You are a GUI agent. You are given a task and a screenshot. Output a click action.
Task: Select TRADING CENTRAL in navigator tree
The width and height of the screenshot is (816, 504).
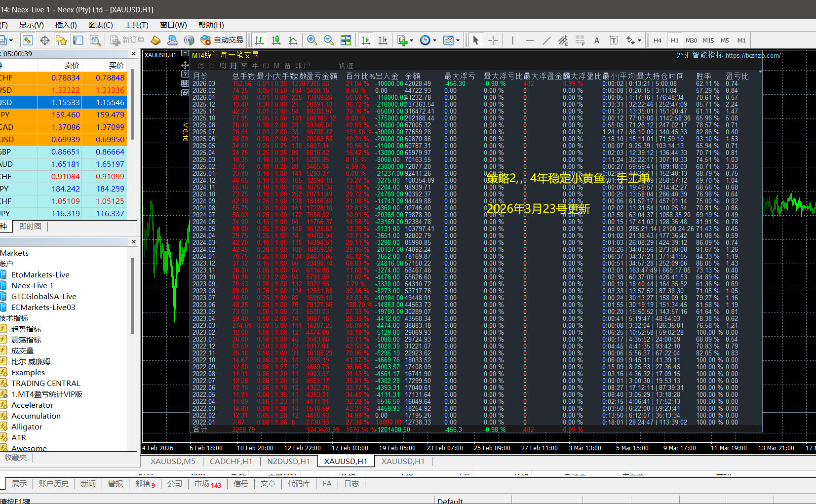[x=45, y=383]
